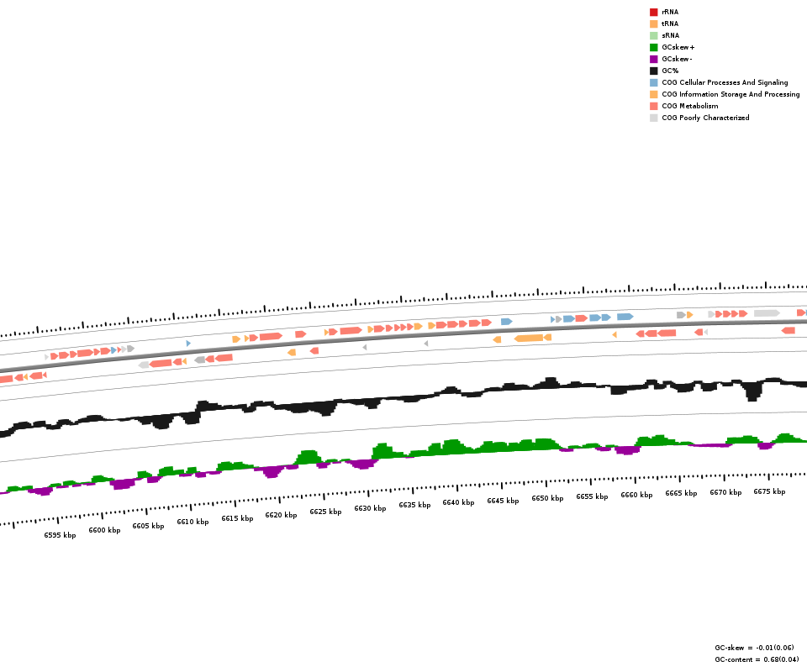Click the COG Information Storage And Processing label
Viewport: 807px width, 672px height.
[x=731, y=94]
